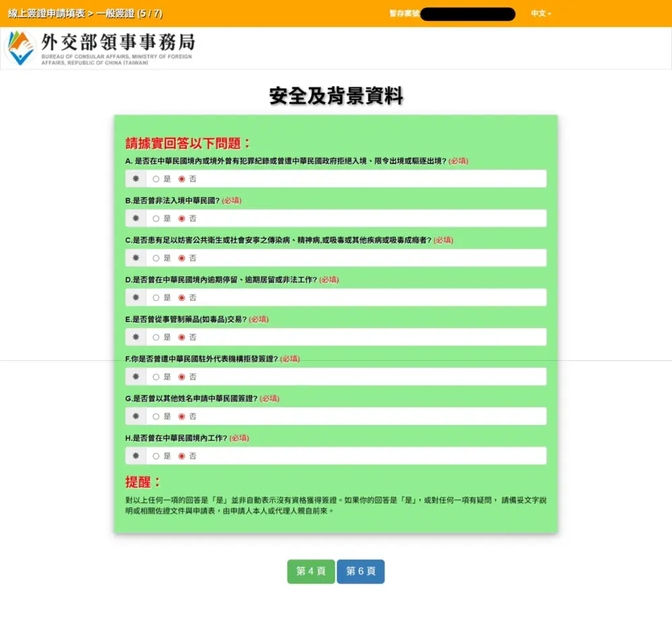This screenshot has width=672, height=621.
Task: Select 是 for question B about illegal entry
Action: (155, 218)
